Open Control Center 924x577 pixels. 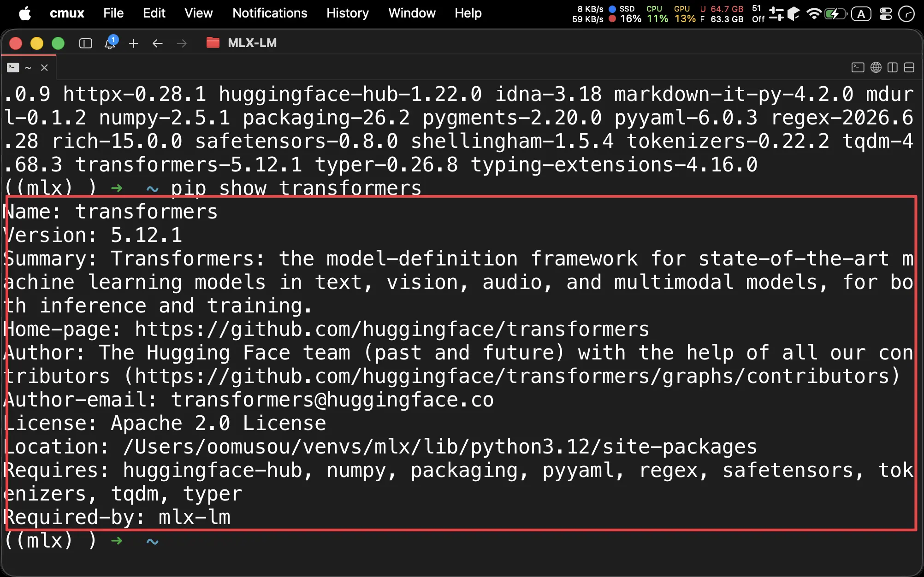click(x=886, y=14)
